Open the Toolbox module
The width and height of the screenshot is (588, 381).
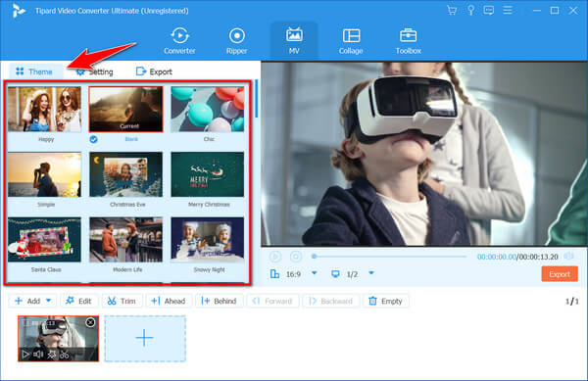click(408, 41)
